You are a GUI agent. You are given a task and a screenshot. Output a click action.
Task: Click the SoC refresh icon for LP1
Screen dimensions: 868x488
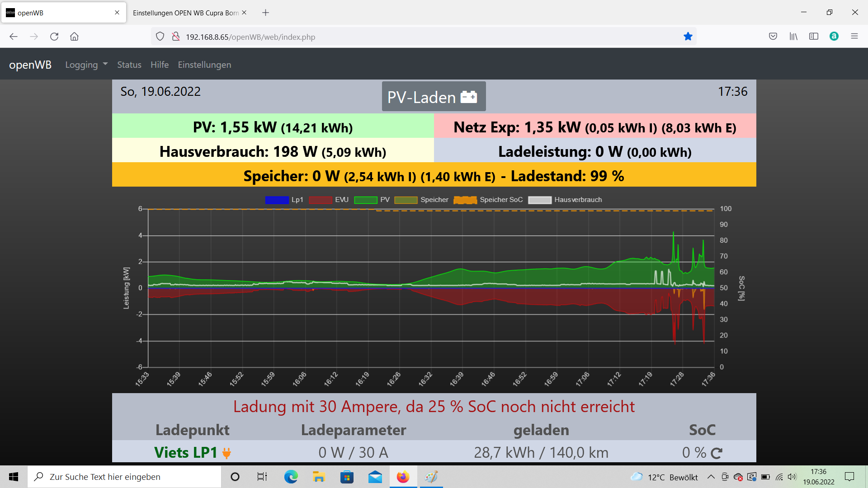717,453
